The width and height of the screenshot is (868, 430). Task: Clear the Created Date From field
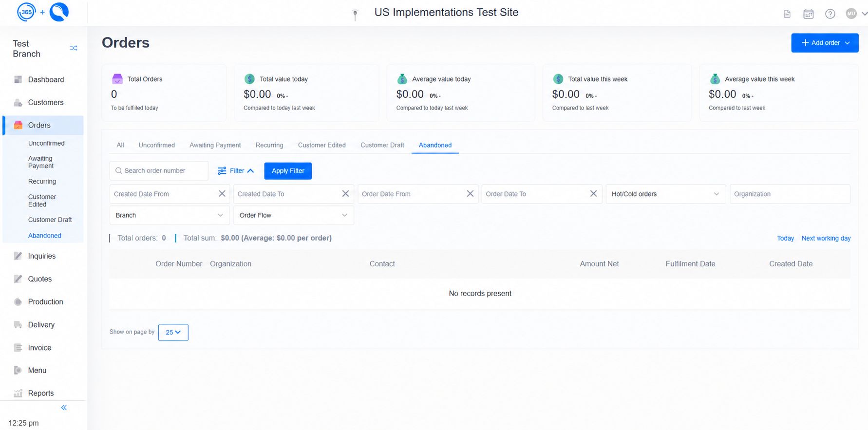point(222,194)
